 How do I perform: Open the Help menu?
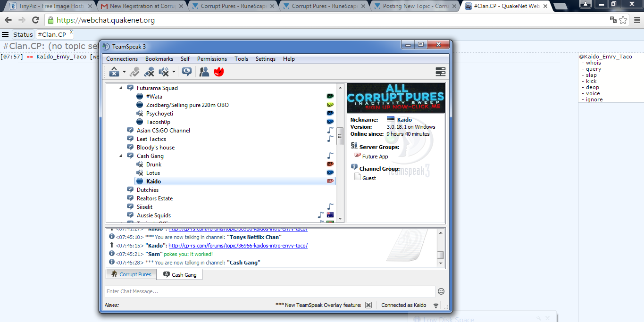tap(289, 59)
